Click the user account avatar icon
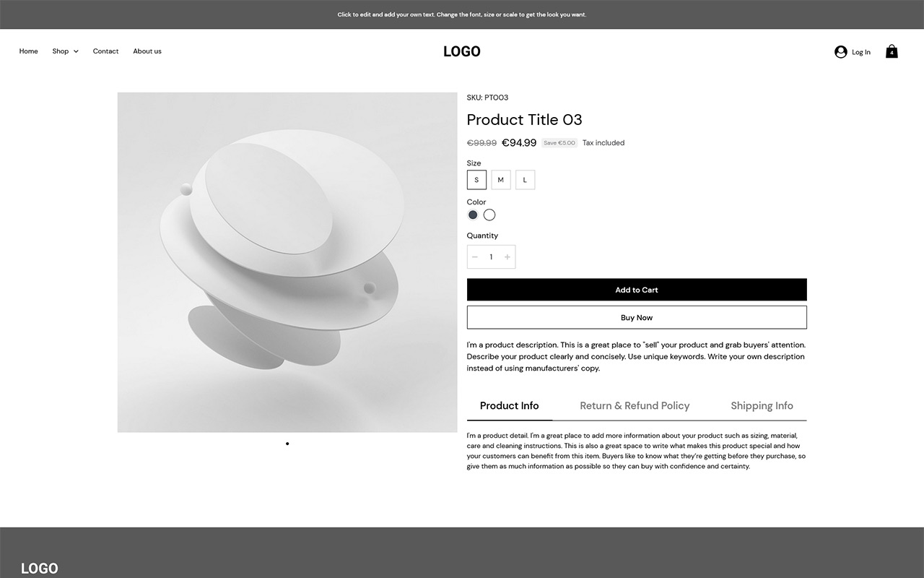This screenshot has width=924, height=578. click(840, 52)
